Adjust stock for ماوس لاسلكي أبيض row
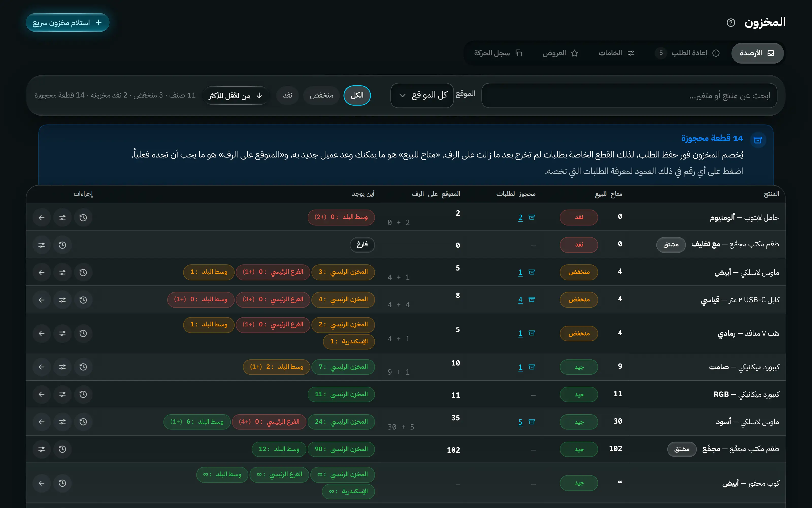Image resolution: width=812 pixels, height=508 pixels. point(62,272)
